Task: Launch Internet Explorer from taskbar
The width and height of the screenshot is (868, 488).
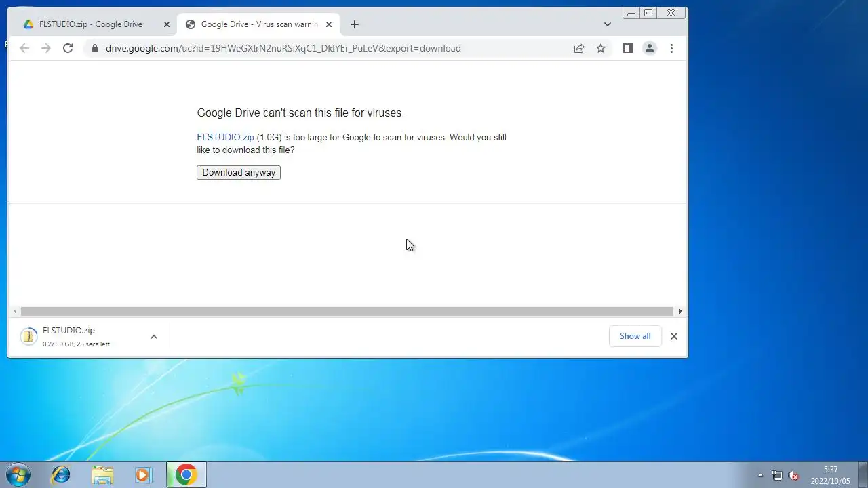Action: tap(61, 475)
